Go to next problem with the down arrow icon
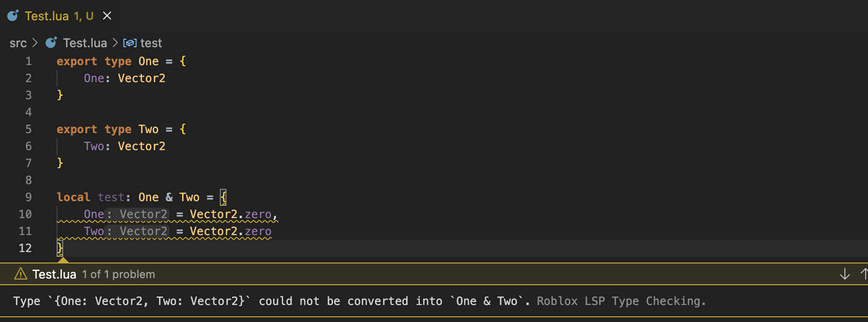The width and height of the screenshot is (868, 322). pos(844,273)
